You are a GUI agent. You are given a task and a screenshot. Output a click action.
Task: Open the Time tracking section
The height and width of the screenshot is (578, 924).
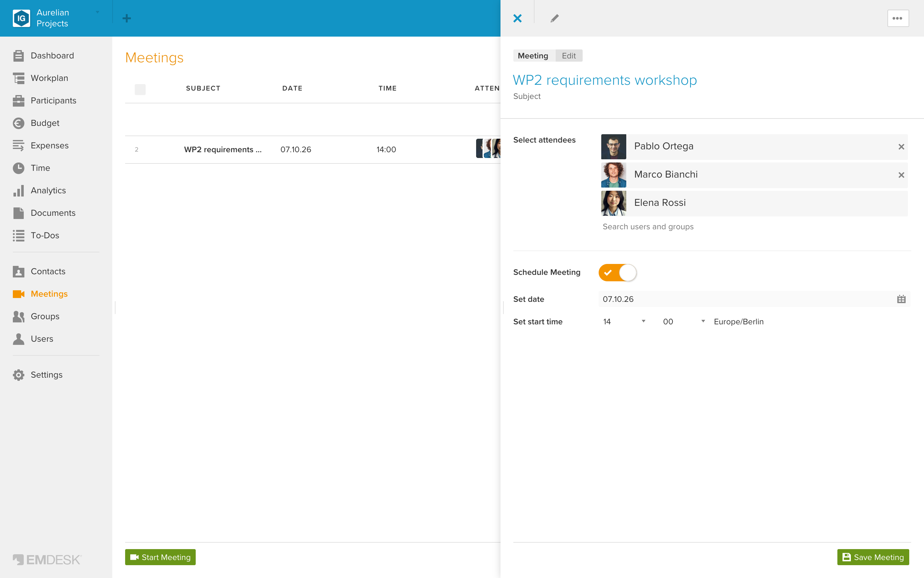(31, 168)
